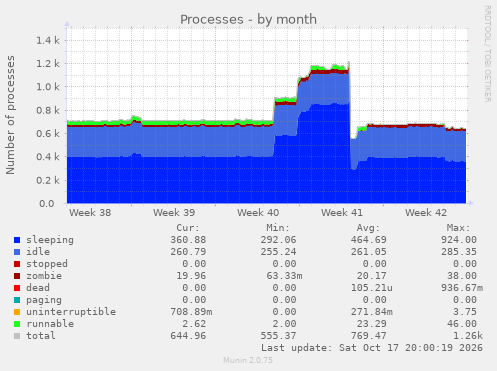Click the '0.2 k' y-axis value
The image size is (497, 371).
click(x=48, y=180)
